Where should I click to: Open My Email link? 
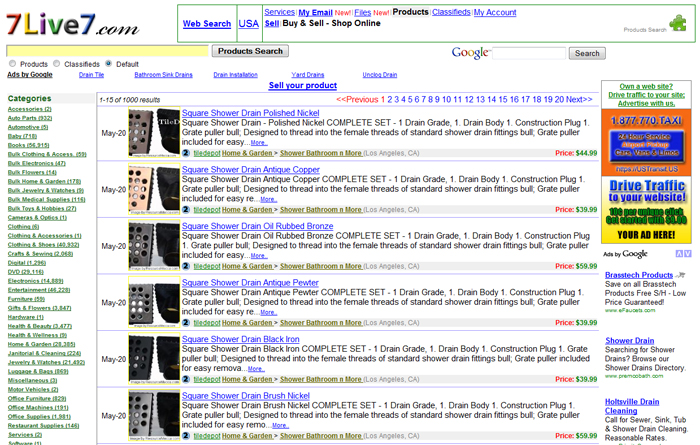(x=315, y=12)
